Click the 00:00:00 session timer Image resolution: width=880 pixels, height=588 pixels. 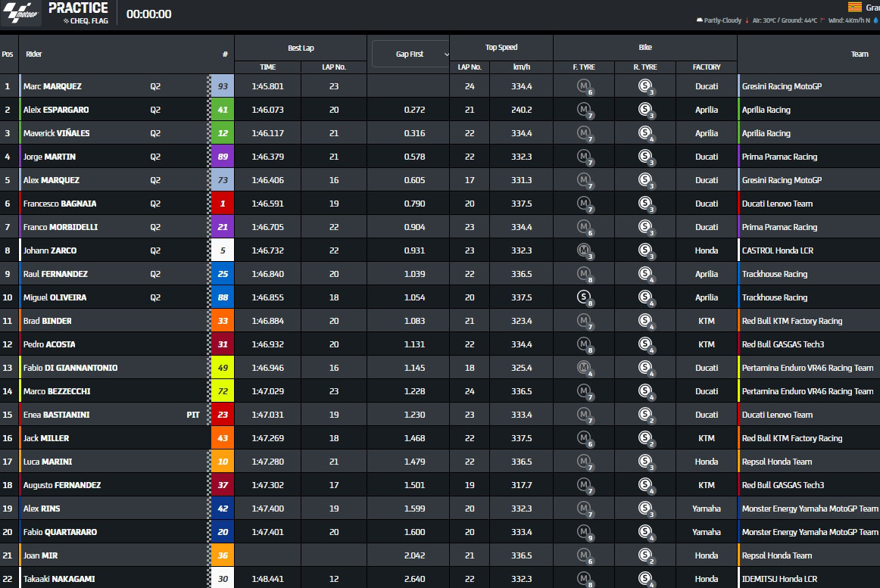pyautogui.click(x=148, y=14)
